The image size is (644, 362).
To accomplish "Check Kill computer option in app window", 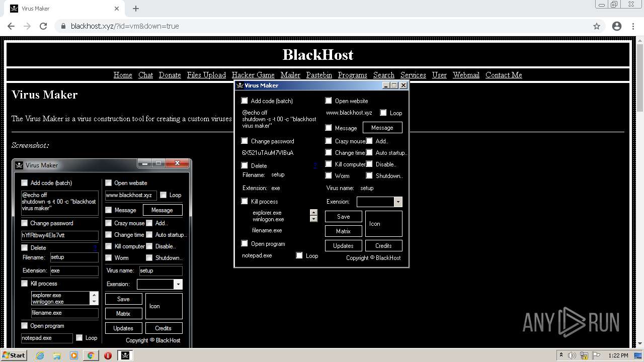I will pyautogui.click(x=329, y=164).
